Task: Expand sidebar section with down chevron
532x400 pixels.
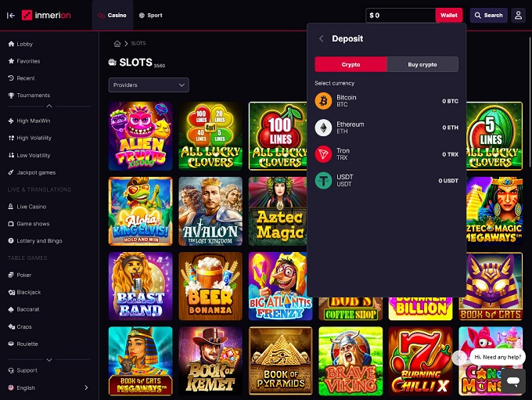Action: pos(49,359)
